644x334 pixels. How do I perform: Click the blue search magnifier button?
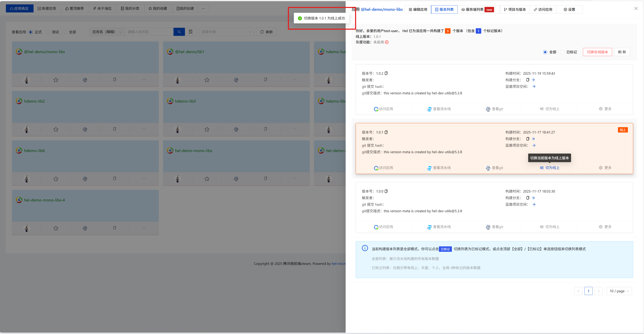pyautogui.click(x=179, y=32)
